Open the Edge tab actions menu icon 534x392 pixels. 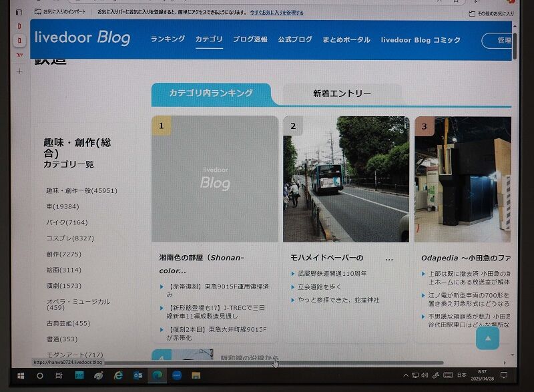(x=19, y=13)
